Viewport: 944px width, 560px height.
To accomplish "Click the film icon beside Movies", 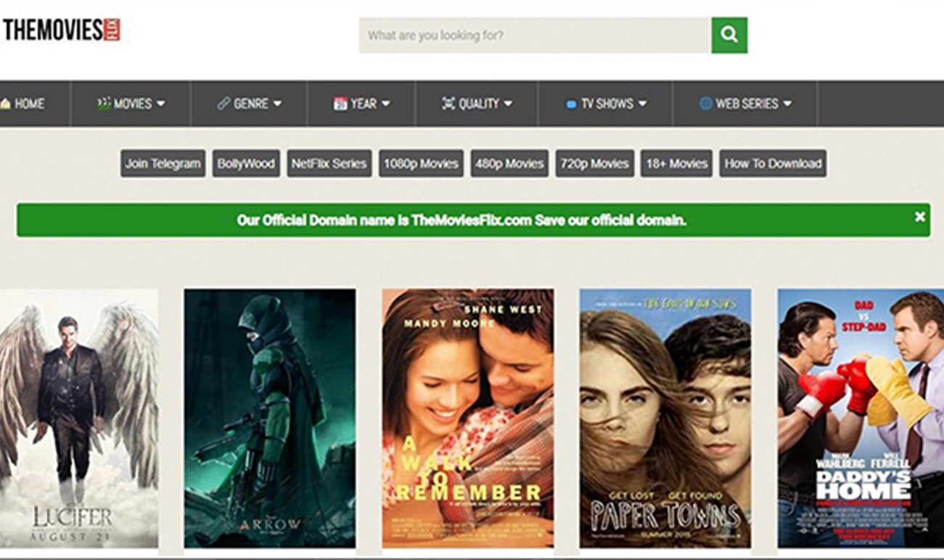I will click(104, 103).
